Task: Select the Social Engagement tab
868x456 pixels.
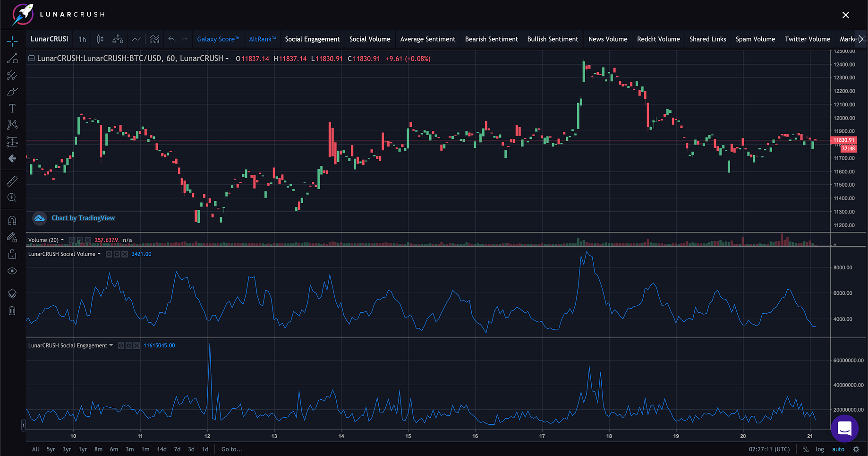Action: [313, 39]
